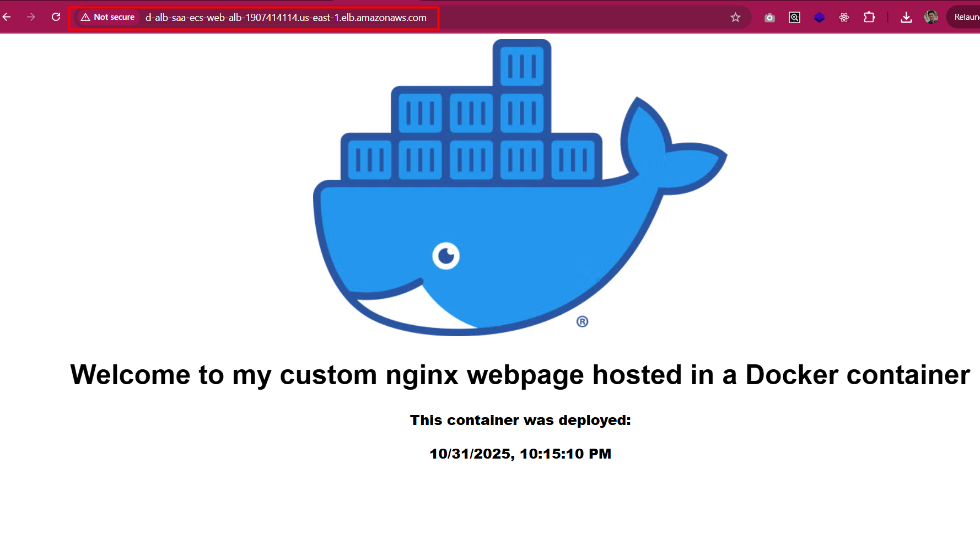Open the camera screenshot extension

769,18
